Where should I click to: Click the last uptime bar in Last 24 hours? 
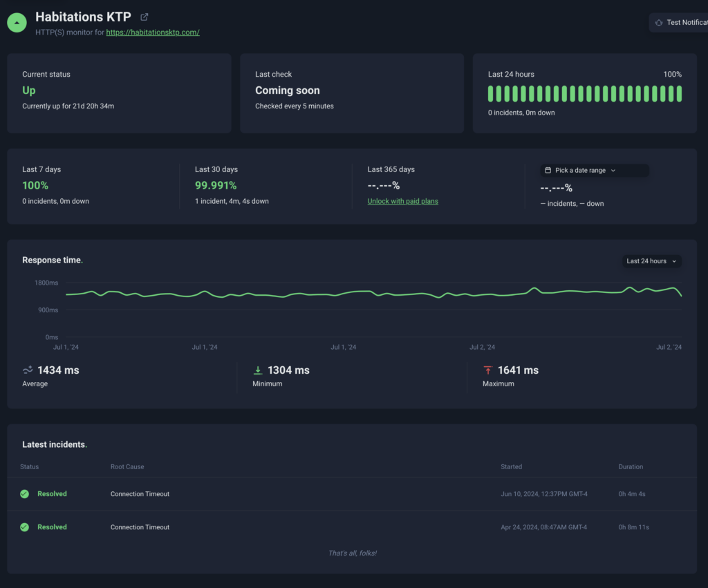point(679,94)
